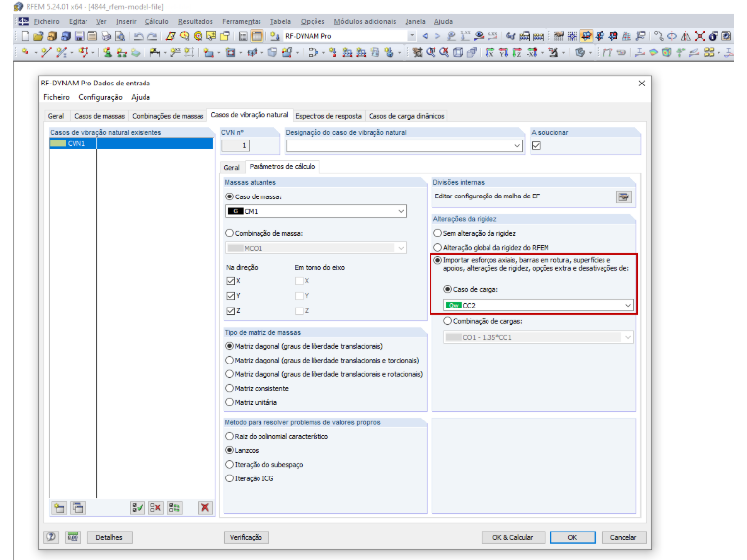Select CVN1 in the vibration case list

click(132, 143)
